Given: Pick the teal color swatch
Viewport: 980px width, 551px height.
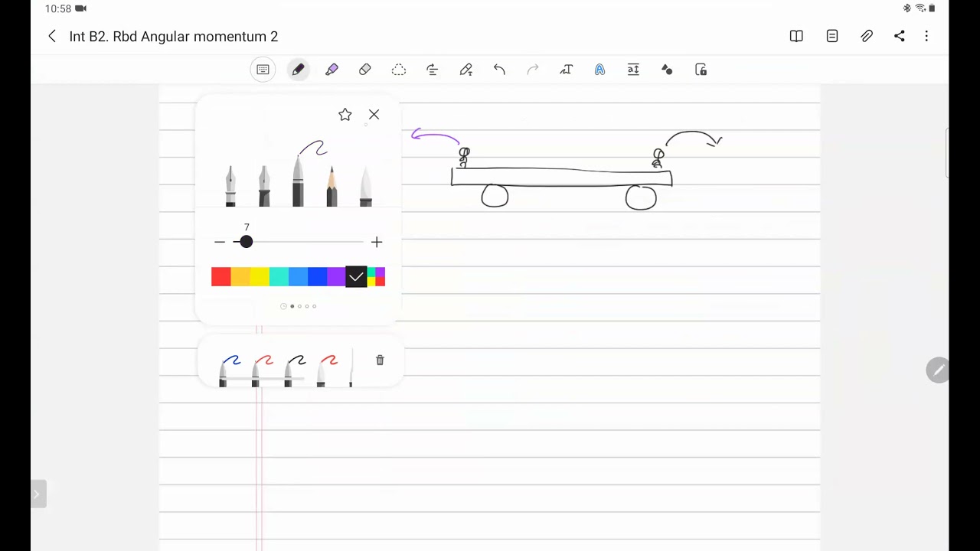Looking at the screenshot, I should (279, 277).
